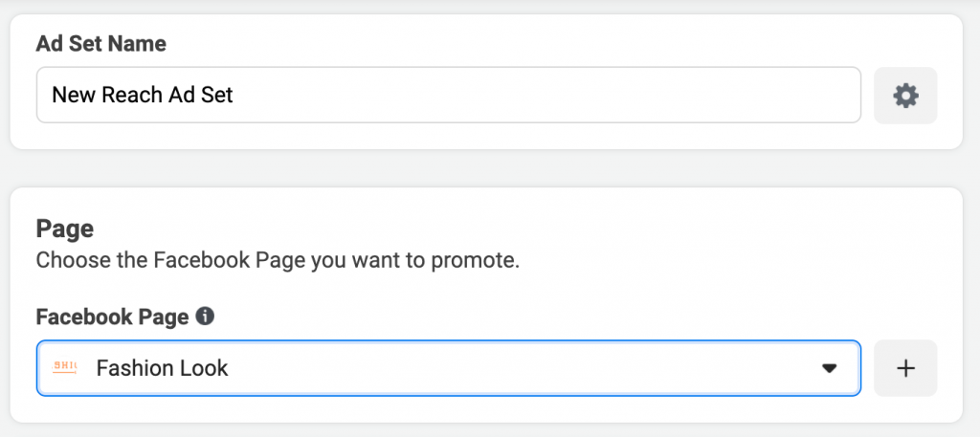Viewport: 980px width, 437px height.
Task: Open ad set name template settings gear
Action: pos(905,96)
